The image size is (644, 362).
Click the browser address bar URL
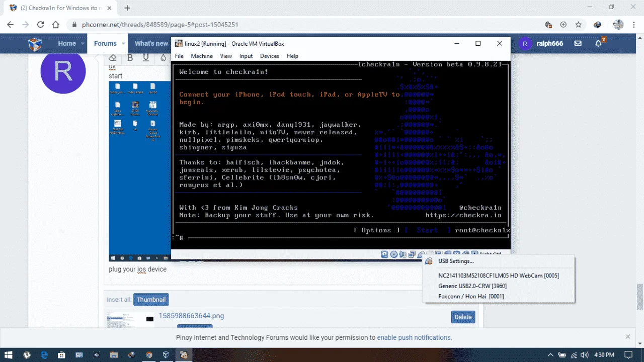(x=160, y=25)
